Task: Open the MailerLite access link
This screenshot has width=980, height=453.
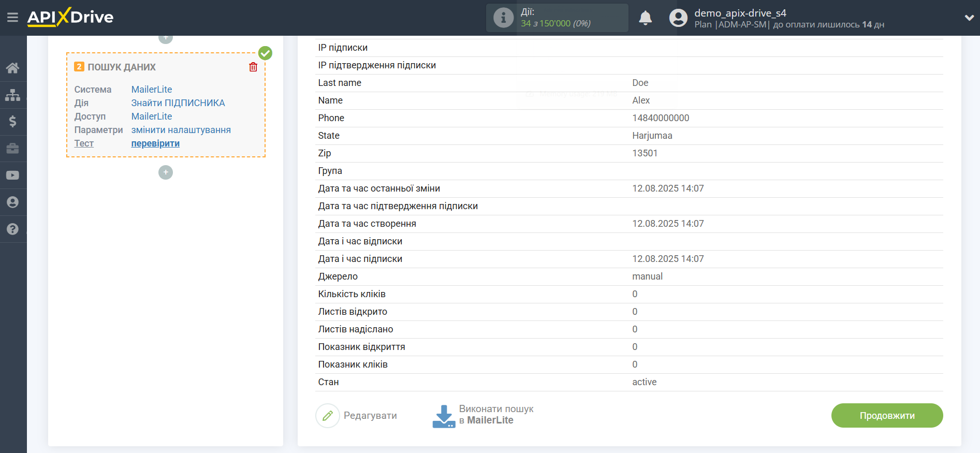Action: click(x=152, y=116)
